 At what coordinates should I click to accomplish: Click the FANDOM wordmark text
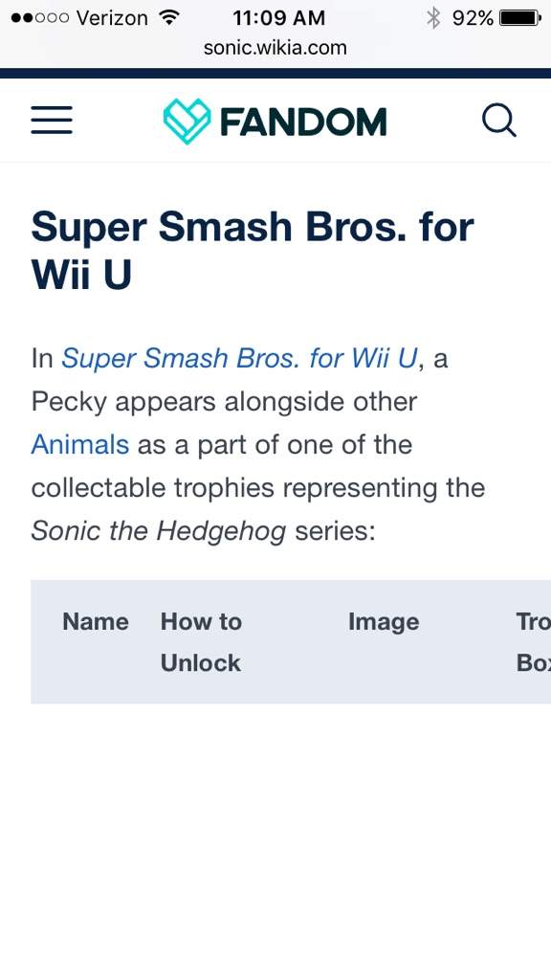tap(303, 122)
